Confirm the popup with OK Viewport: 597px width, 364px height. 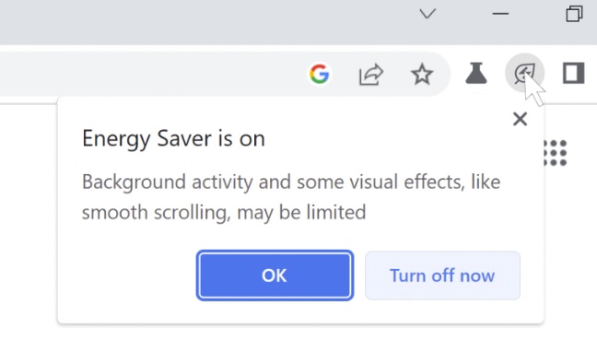click(x=275, y=276)
